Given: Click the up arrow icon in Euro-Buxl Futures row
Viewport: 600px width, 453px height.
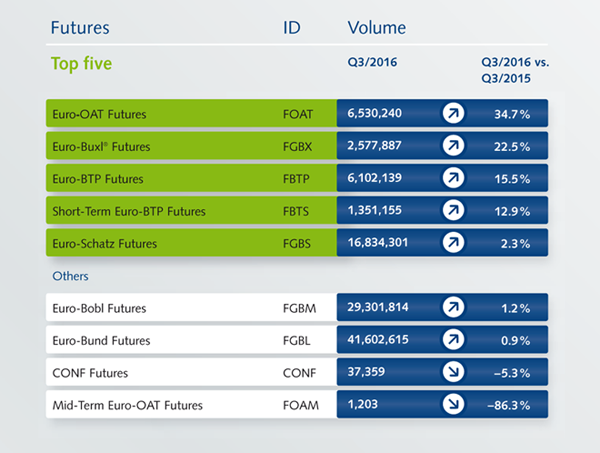Looking at the screenshot, I should pyautogui.click(x=455, y=146).
